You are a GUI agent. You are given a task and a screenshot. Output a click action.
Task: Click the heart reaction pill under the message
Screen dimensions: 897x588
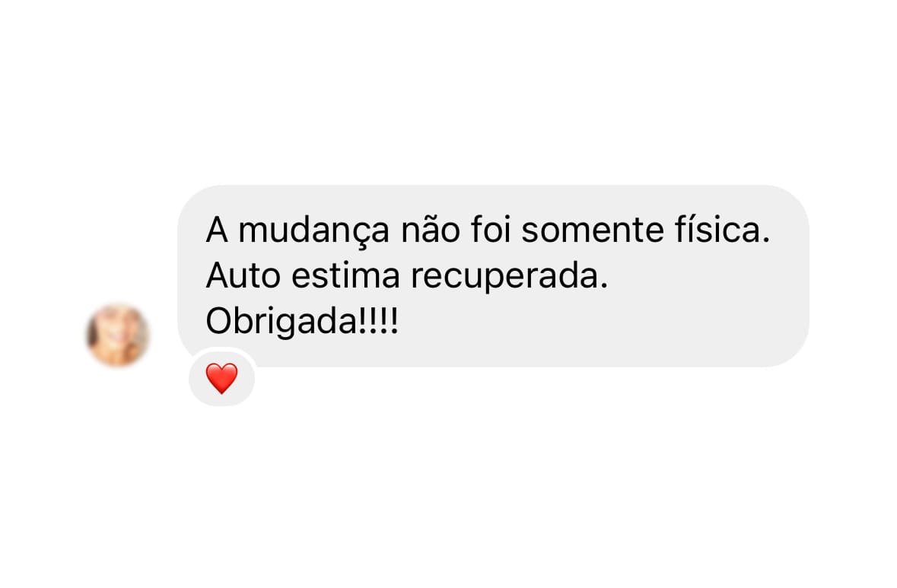click(222, 377)
